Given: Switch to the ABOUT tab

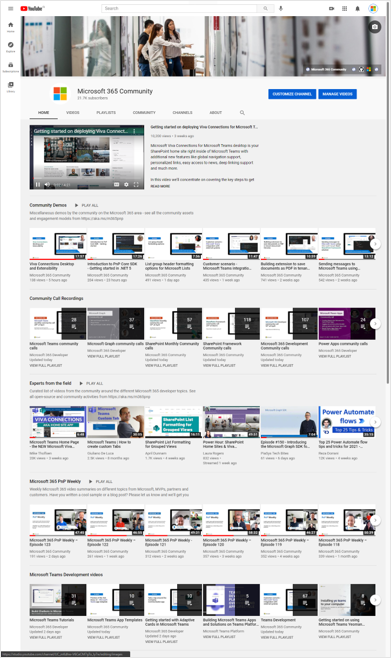Looking at the screenshot, I should tap(216, 112).
